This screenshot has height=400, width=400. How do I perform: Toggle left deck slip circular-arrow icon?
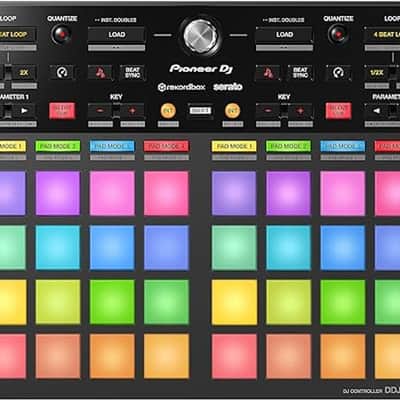pyautogui.click(x=62, y=72)
